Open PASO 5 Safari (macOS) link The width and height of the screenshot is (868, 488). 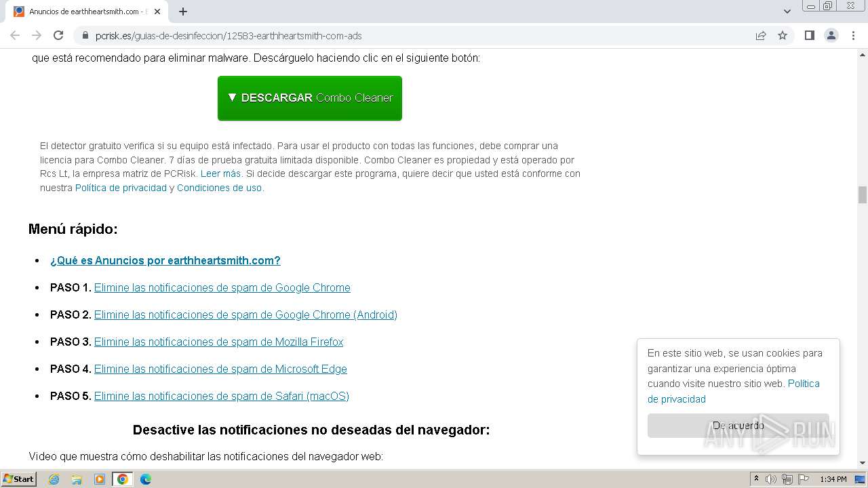[x=222, y=396]
